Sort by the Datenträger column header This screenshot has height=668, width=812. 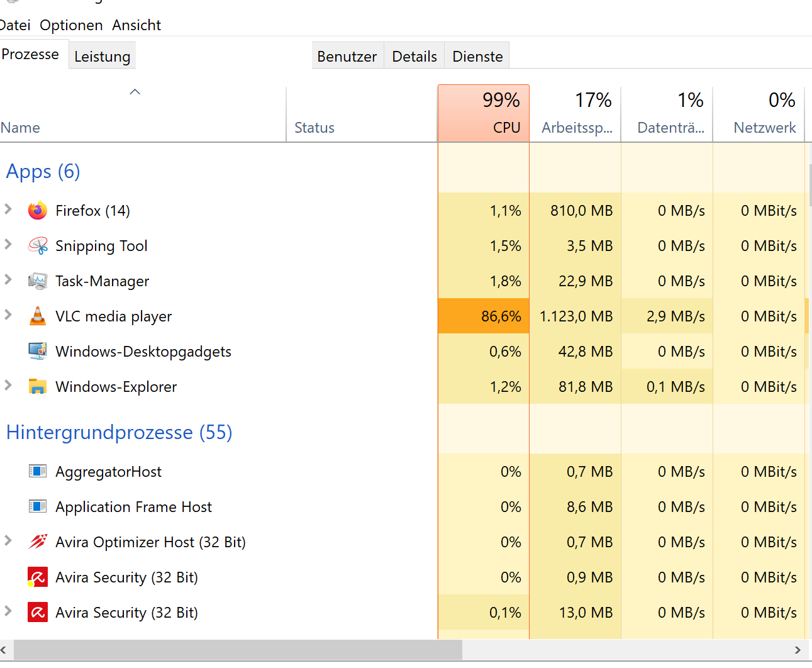coord(667,113)
